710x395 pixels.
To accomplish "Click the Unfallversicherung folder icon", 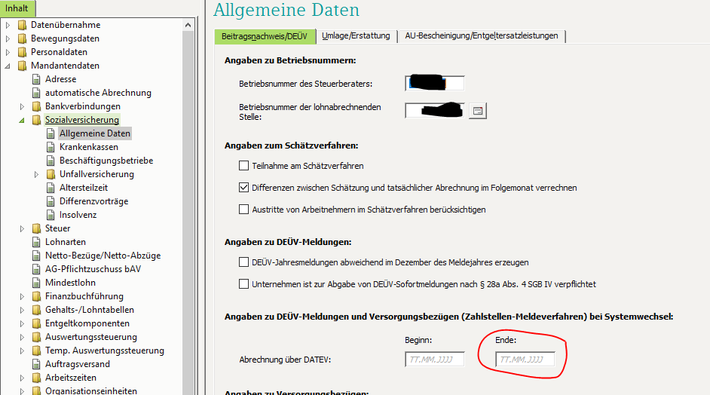I will (x=51, y=174).
